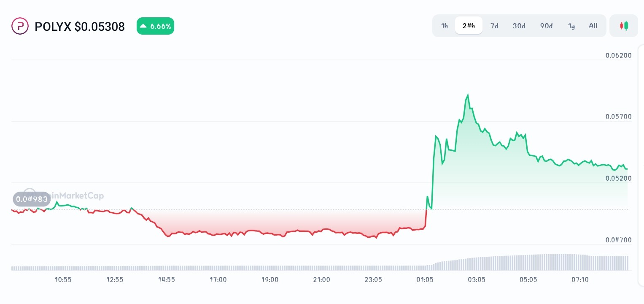Click the 12:55 time axis label
The image size is (644, 304).
coord(115,280)
